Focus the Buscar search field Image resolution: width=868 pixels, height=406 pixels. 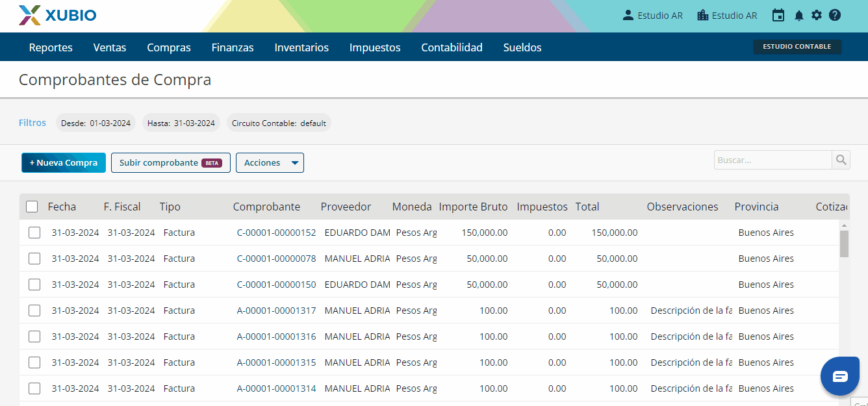point(773,160)
